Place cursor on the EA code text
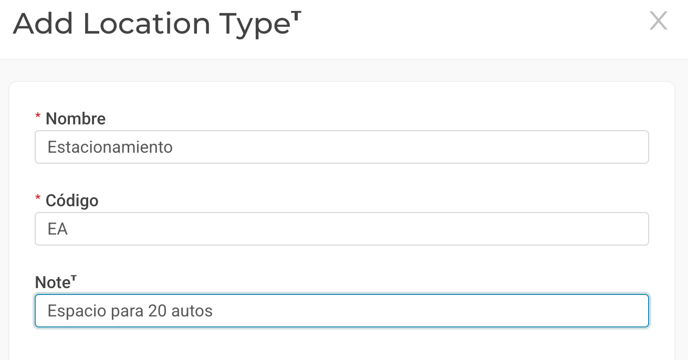The image size is (688, 360). point(57,229)
